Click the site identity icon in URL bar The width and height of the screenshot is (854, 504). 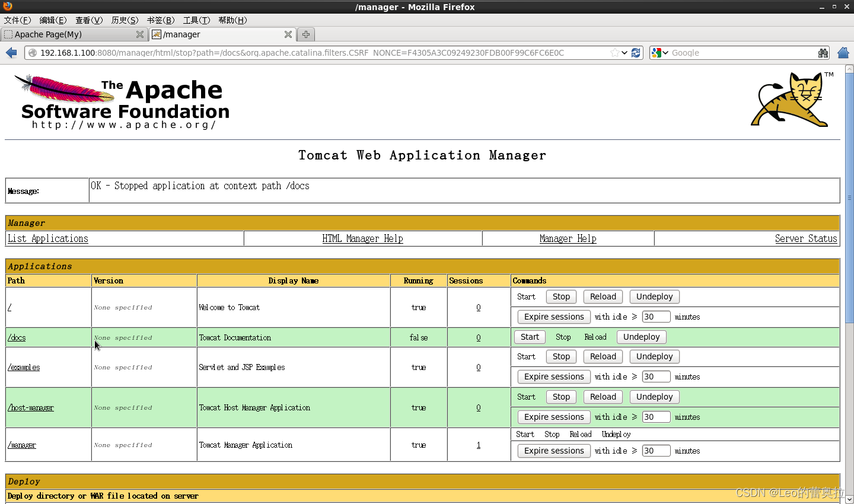point(33,53)
